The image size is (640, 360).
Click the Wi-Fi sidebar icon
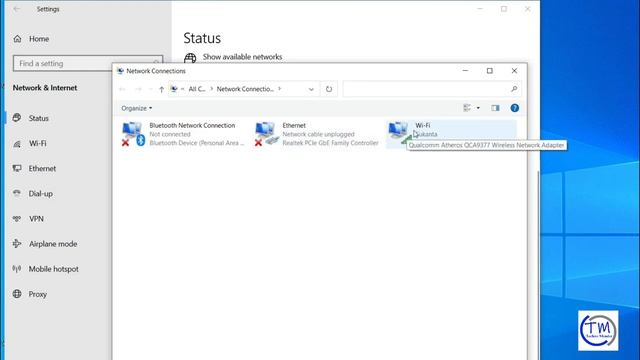point(17,143)
